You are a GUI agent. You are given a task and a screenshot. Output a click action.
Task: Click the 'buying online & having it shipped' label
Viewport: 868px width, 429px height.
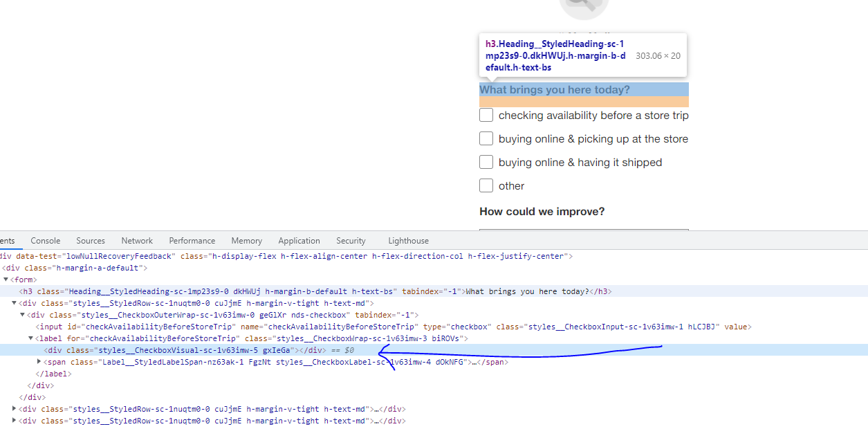pos(580,162)
